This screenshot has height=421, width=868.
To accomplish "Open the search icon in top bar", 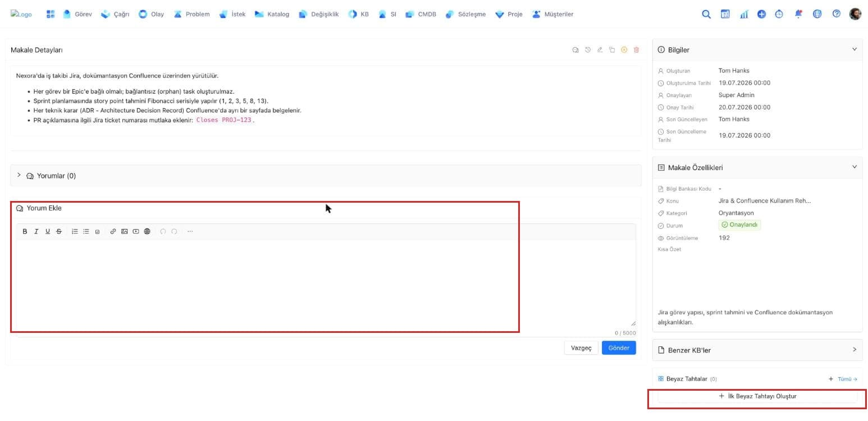I will tap(706, 15).
